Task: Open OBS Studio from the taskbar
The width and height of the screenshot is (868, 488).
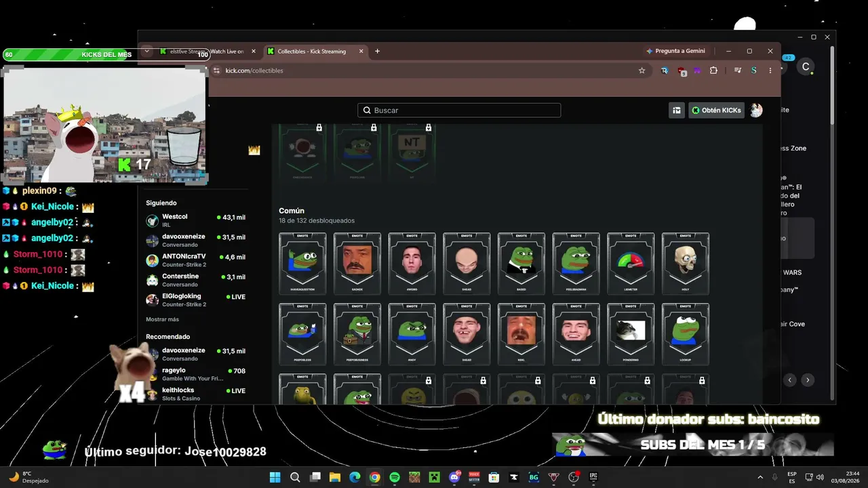Action: click(574, 477)
